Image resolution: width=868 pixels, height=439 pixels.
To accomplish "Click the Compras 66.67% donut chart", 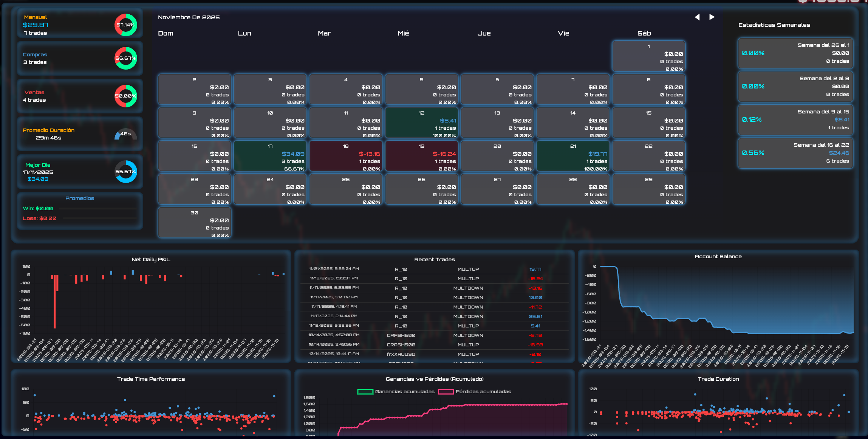I will point(126,58).
